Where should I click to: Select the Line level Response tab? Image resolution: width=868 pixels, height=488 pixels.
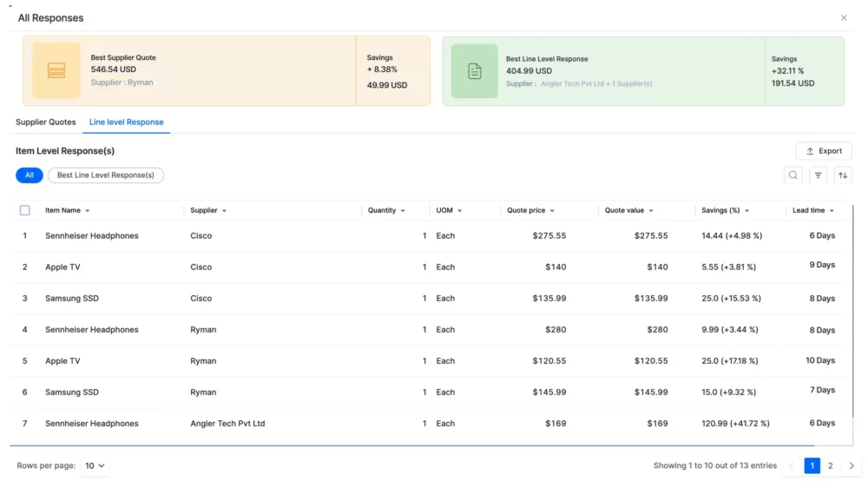tap(126, 122)
